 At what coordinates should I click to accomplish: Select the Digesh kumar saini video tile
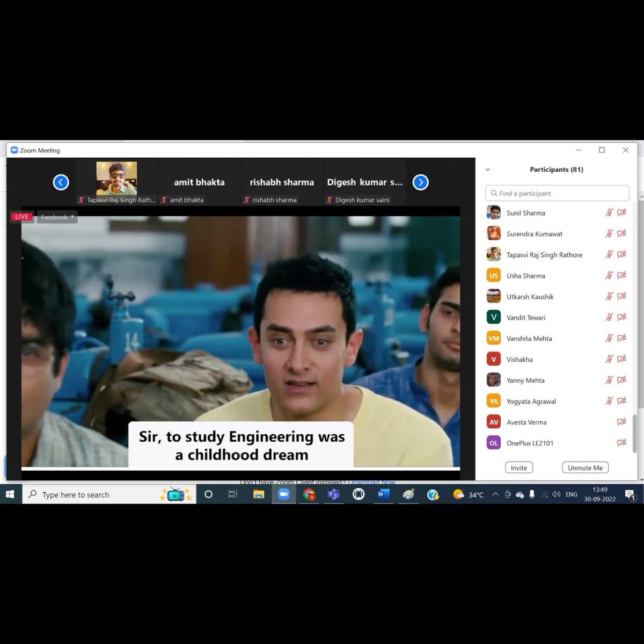click(x=364, y=182)
